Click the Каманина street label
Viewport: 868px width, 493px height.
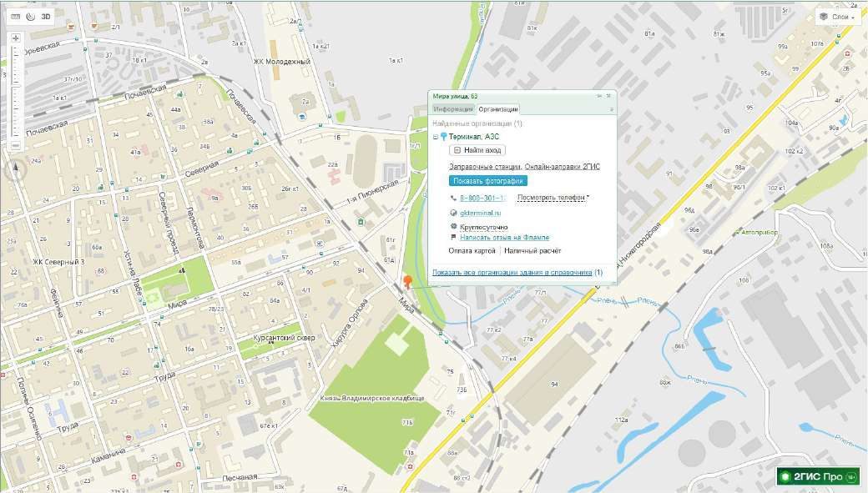(109, 456)
